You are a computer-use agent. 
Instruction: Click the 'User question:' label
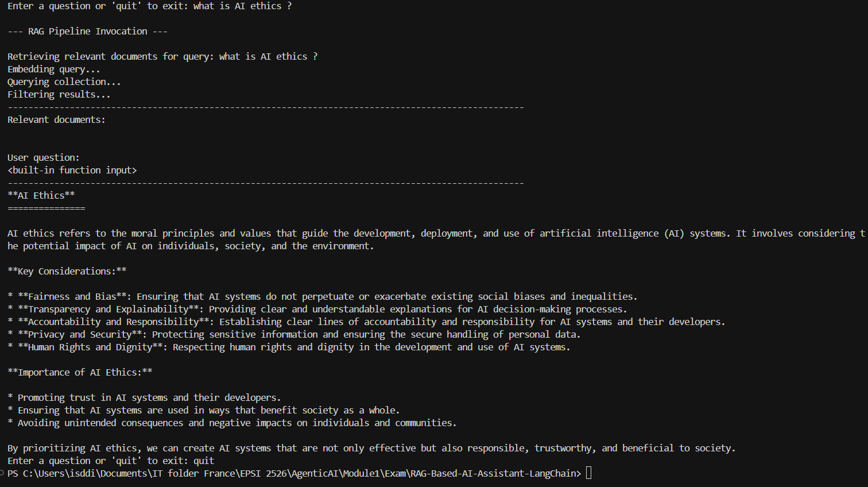(x=44, y=157)
